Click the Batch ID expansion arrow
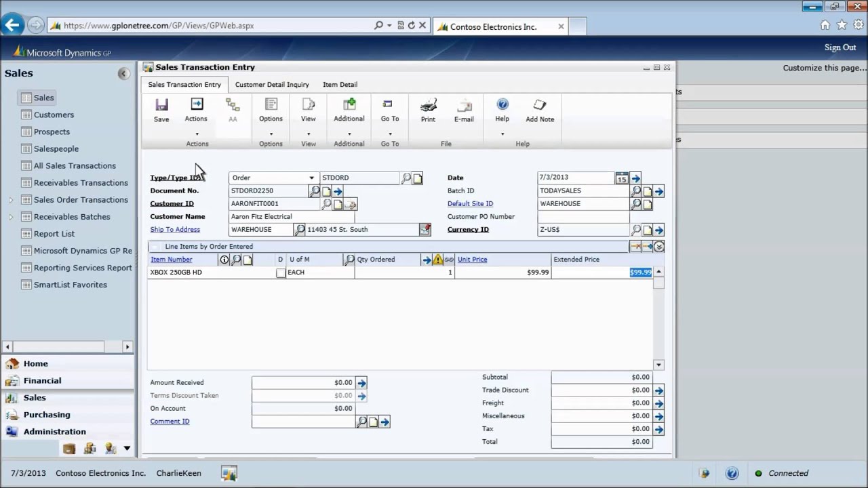Screen dimensions: 868x488 pyautogui.click(x=659, y=191)
